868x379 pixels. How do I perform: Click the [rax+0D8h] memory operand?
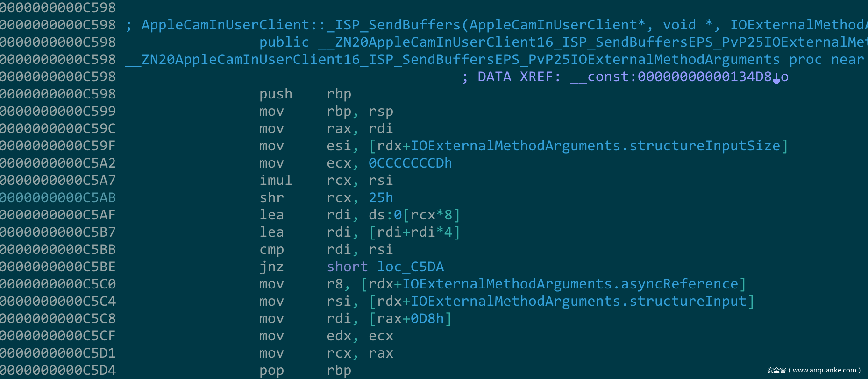coord(410,319)
